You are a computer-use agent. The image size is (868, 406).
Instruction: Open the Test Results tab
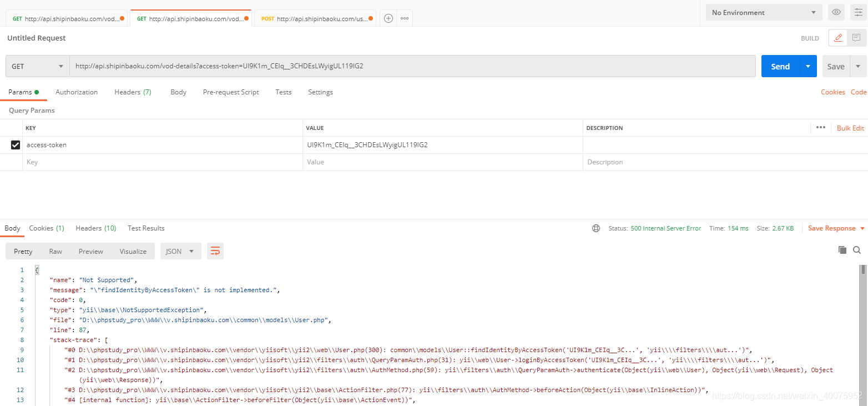146,228
